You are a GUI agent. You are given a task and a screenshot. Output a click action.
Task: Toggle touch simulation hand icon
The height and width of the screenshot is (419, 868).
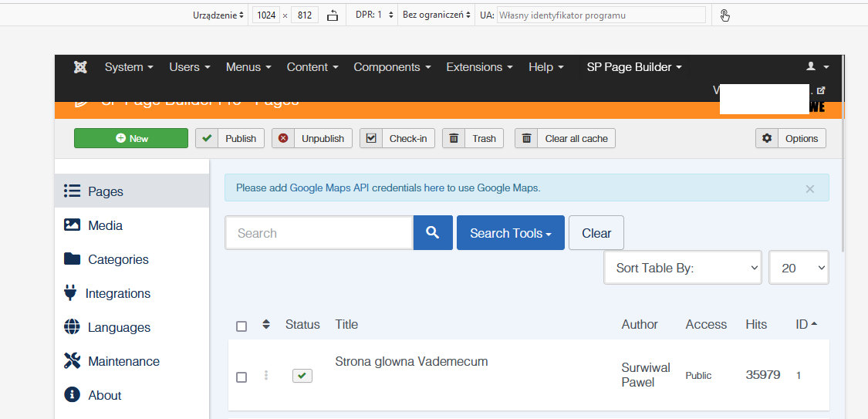(x=724, y=15)
